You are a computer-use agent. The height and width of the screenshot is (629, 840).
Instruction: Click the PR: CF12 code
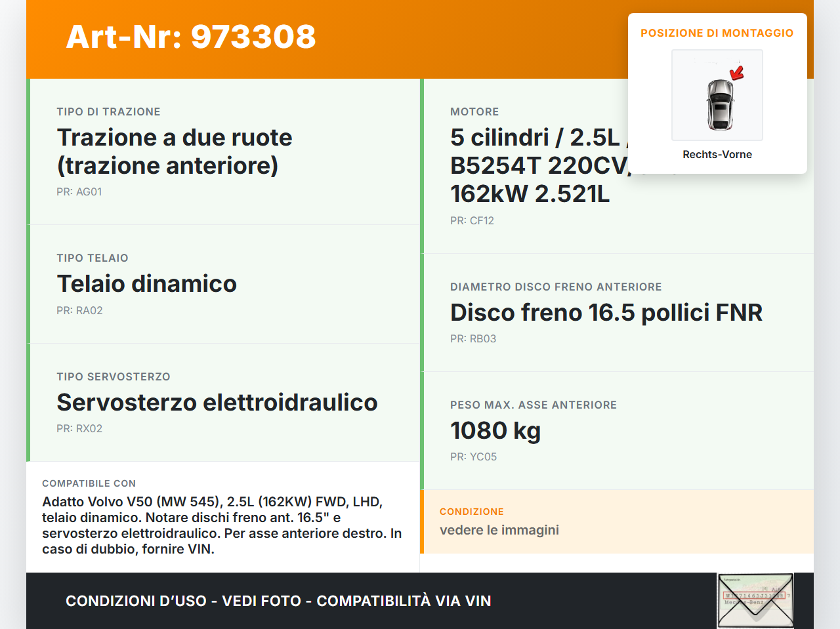coord(472,220)
